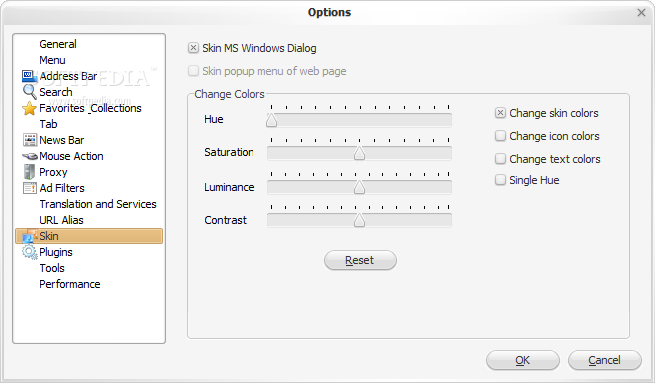Click the Ad Filters icon
The image size is (655, 383).
tap(30, 188)
